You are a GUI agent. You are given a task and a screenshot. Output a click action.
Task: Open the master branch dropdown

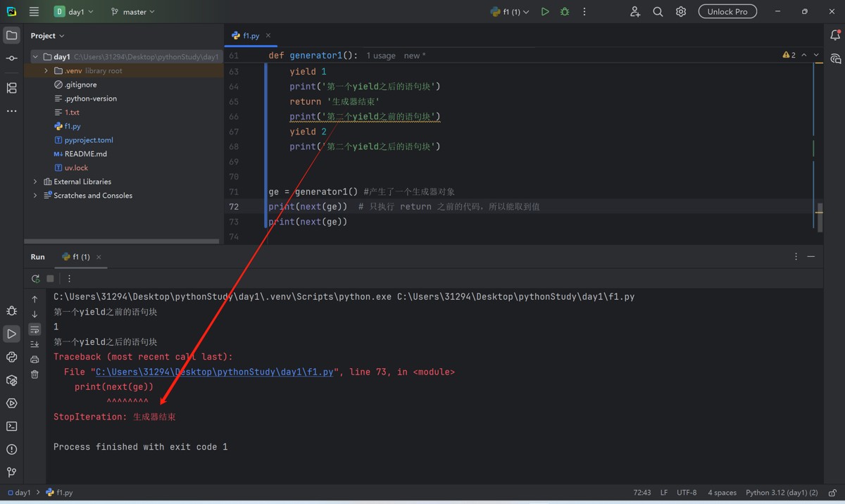click(x=133, y=12)
